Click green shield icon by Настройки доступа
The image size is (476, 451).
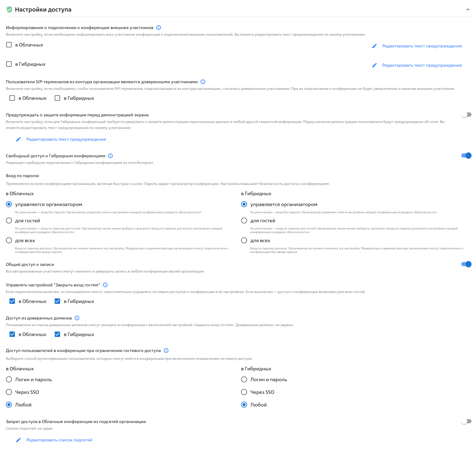9,10
